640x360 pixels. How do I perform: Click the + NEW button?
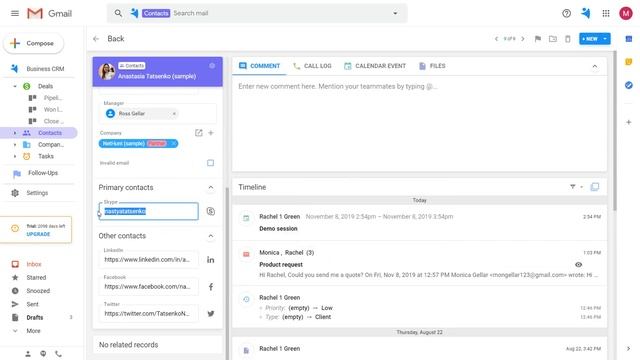click(590, 39)
